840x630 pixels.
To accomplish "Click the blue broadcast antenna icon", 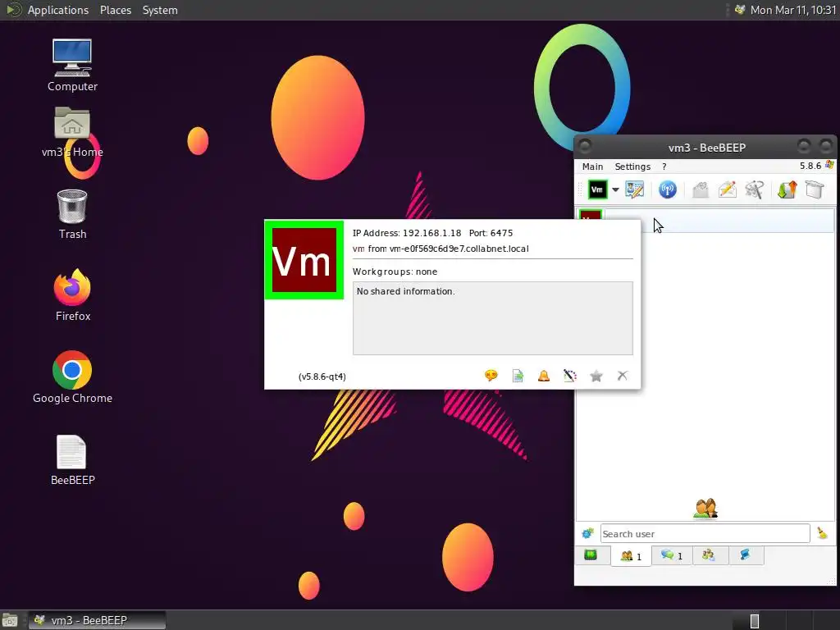I will pyautogui.click(x=668, y=189).
